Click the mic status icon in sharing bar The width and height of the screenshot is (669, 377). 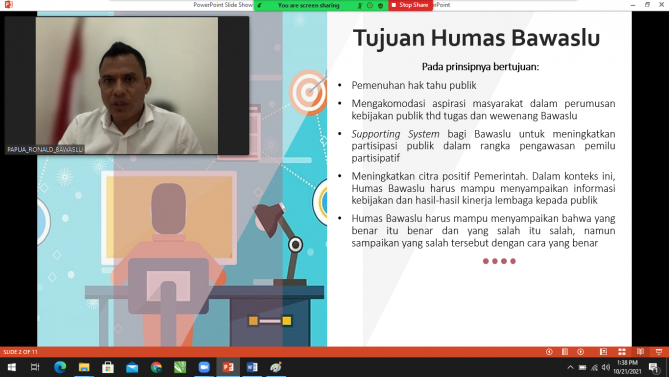pos(360,6)
